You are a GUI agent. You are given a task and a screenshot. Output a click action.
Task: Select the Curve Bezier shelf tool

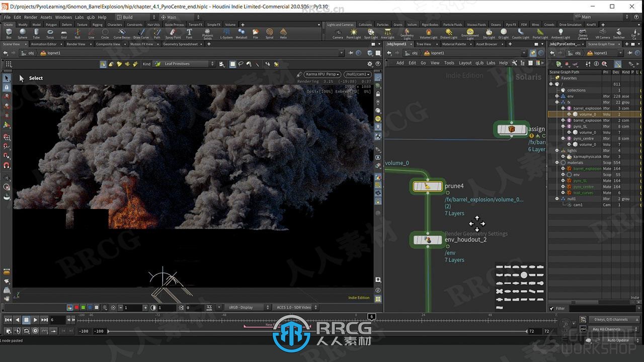(122, 33)
